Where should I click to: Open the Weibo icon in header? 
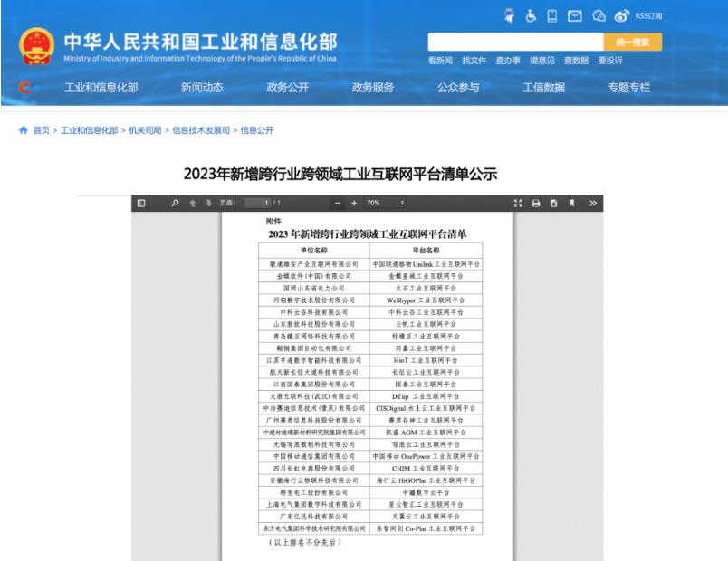tap(622, 16)
